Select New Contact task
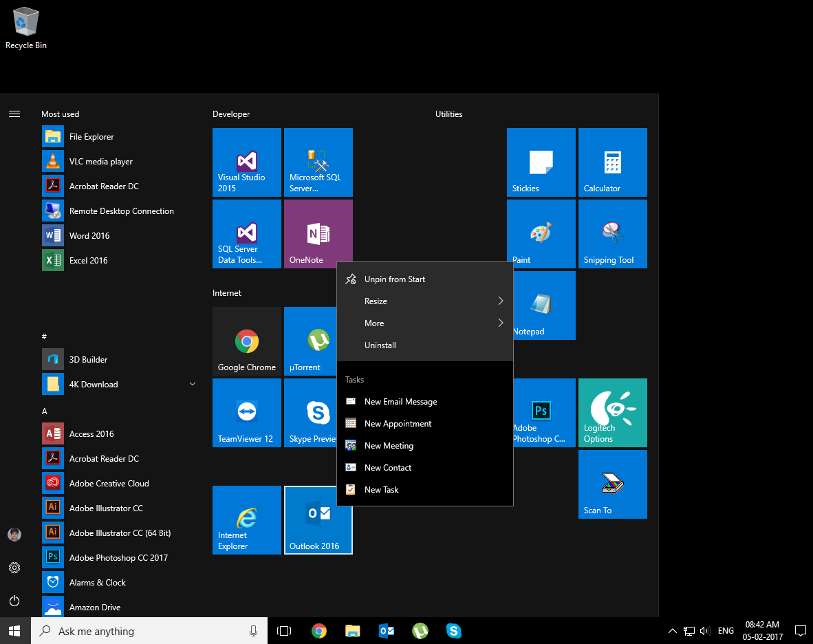The image size is (813, 644). 425,468
